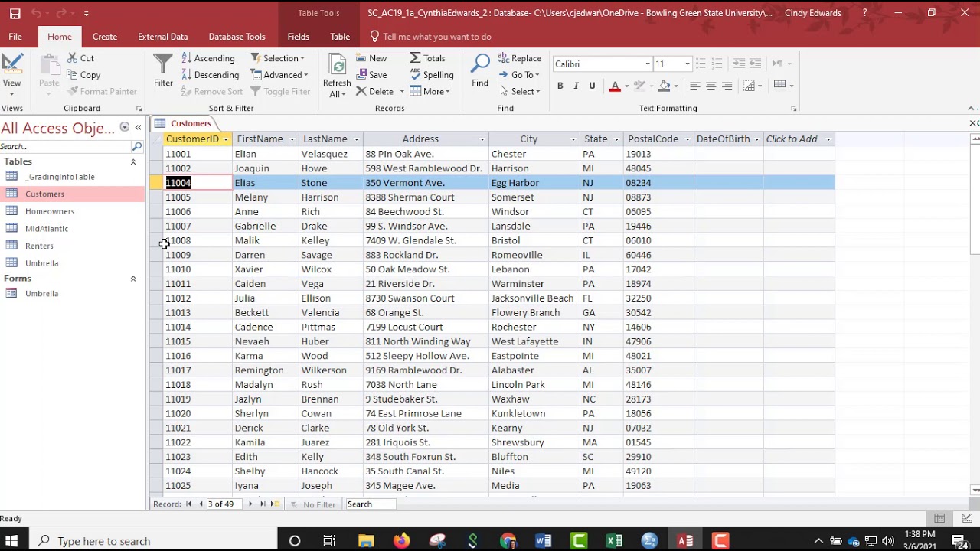Open the MidAtlantic table
This screenshot has height=551, width=980.
tap(47, 229)
